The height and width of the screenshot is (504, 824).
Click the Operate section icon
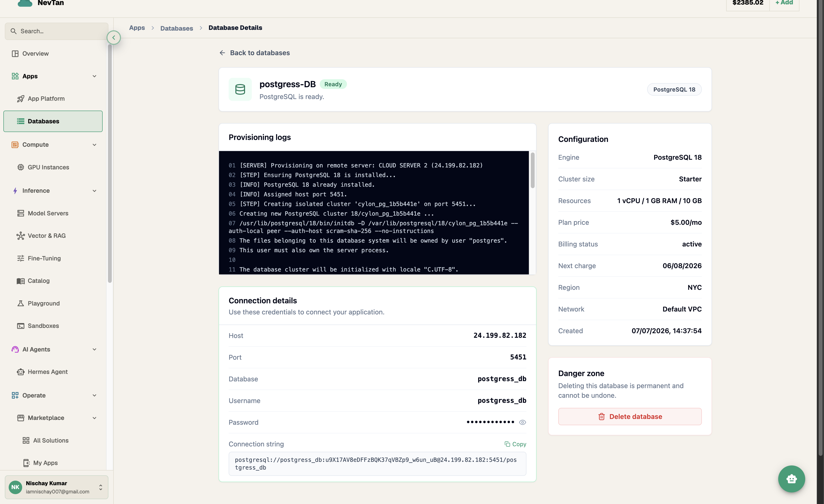coord(15,395)
